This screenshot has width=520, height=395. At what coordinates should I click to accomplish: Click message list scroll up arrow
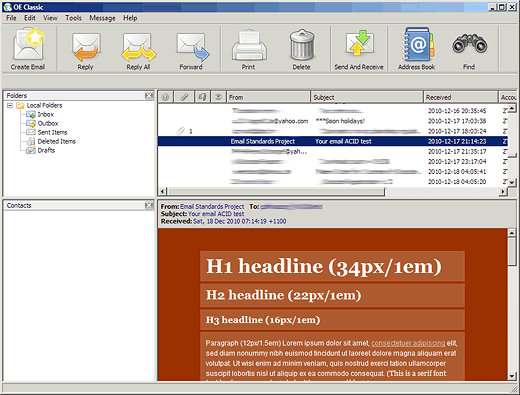[512, 108]
